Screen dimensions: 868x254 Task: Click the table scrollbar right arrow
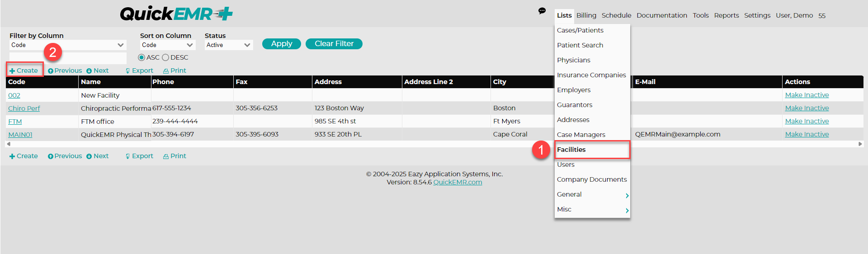(860, 144)
